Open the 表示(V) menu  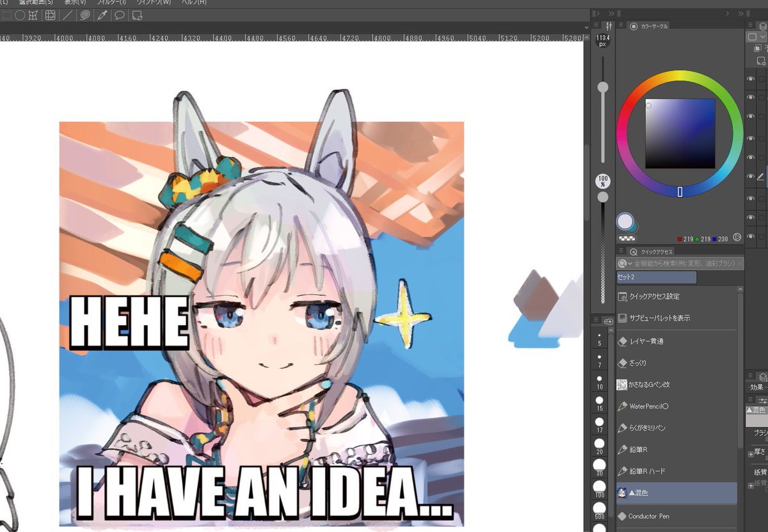[74, 3]
